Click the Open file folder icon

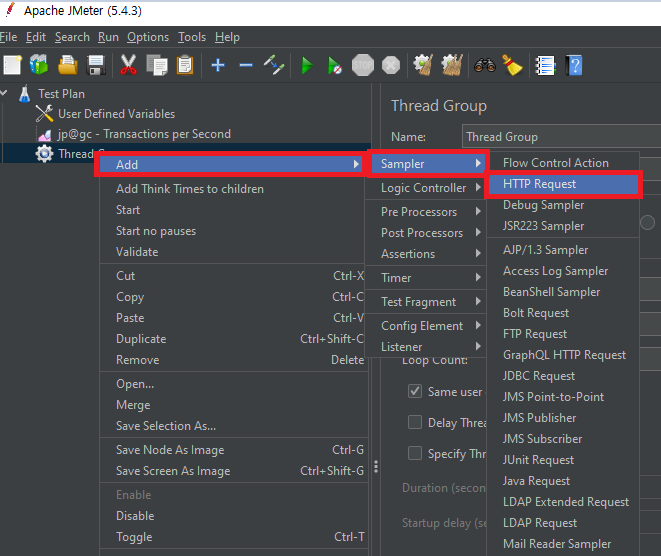(x=67, y=65)
